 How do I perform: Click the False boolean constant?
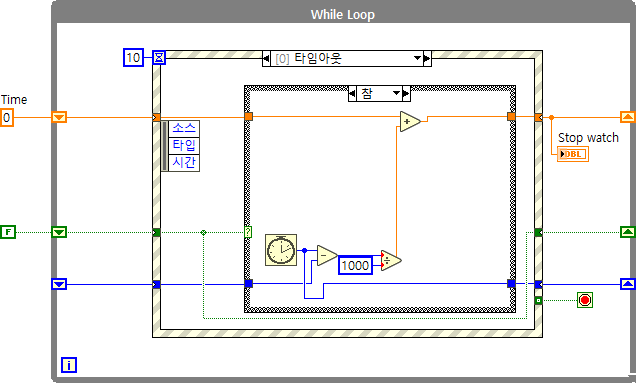(8, 232)
